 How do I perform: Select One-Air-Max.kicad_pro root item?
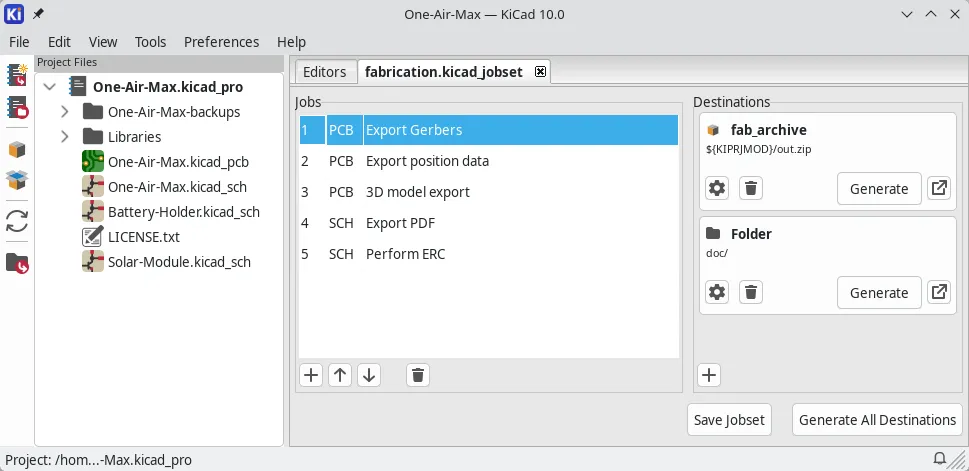[x=168, y=87]
